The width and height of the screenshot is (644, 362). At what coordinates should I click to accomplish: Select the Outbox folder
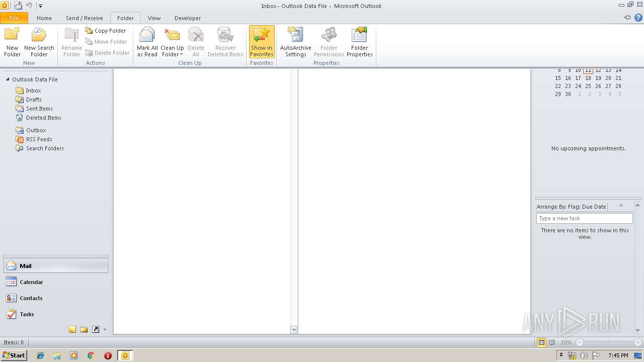click(36, 130)
